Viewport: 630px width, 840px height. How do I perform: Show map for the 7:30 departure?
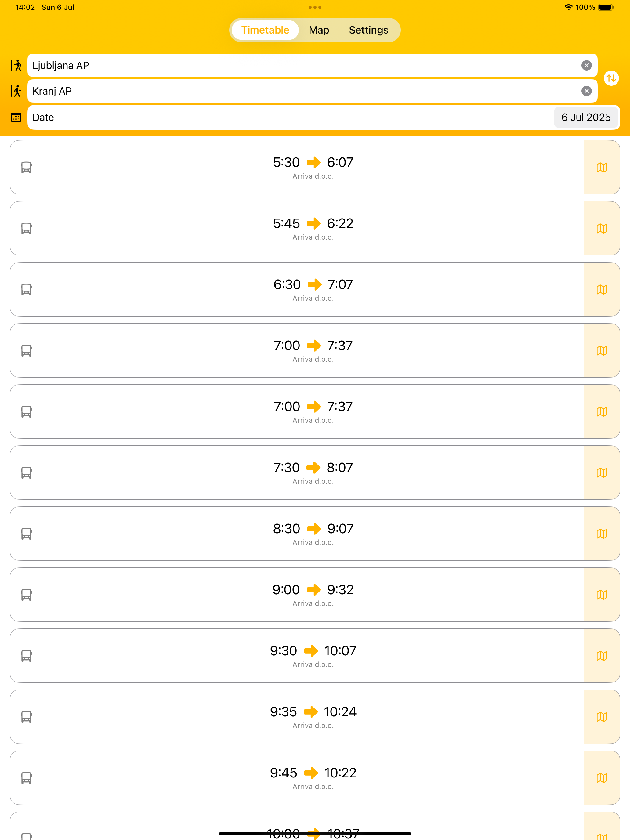(602, 472)
